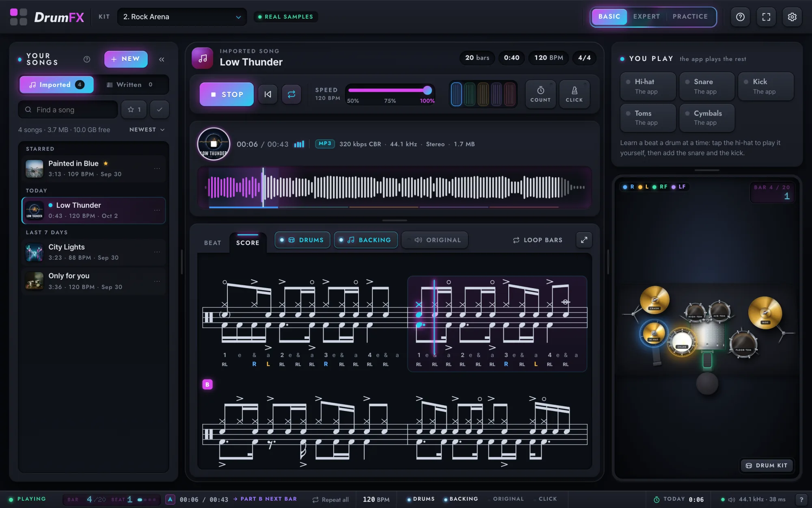Switch to Practice mode

coord(690,17)
